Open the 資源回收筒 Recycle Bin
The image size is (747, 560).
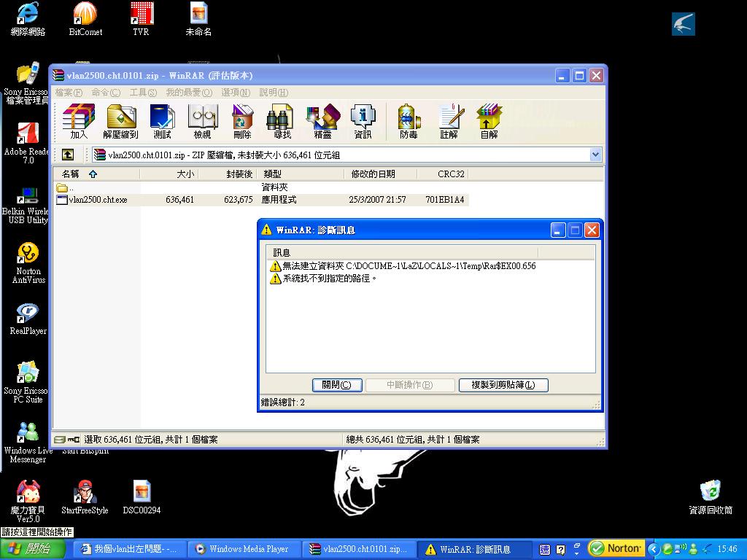point(711,497)
